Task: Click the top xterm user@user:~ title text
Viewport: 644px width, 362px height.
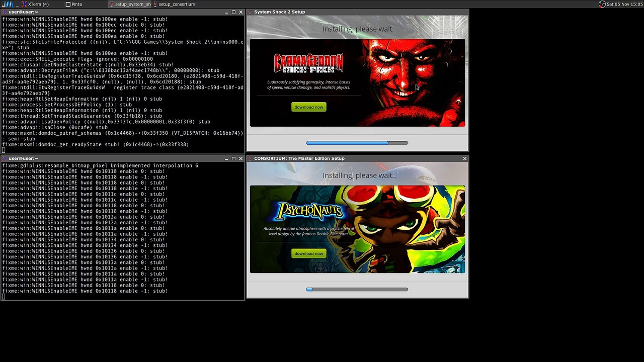Action: 23,12
